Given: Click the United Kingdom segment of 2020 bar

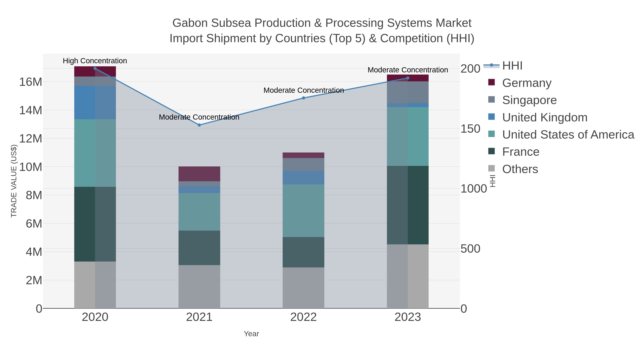Looking at the screenshot, I should (x=95, y=103).
